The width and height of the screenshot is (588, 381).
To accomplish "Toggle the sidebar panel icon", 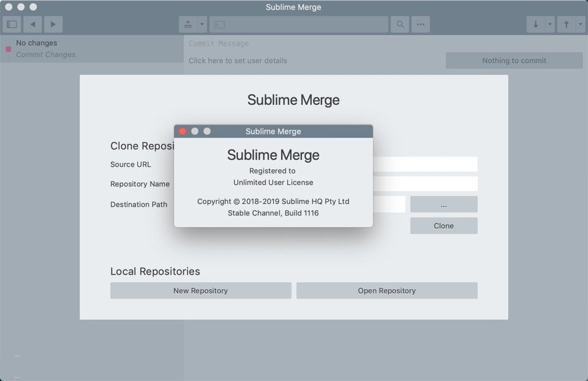I will [x=12, y=25].
